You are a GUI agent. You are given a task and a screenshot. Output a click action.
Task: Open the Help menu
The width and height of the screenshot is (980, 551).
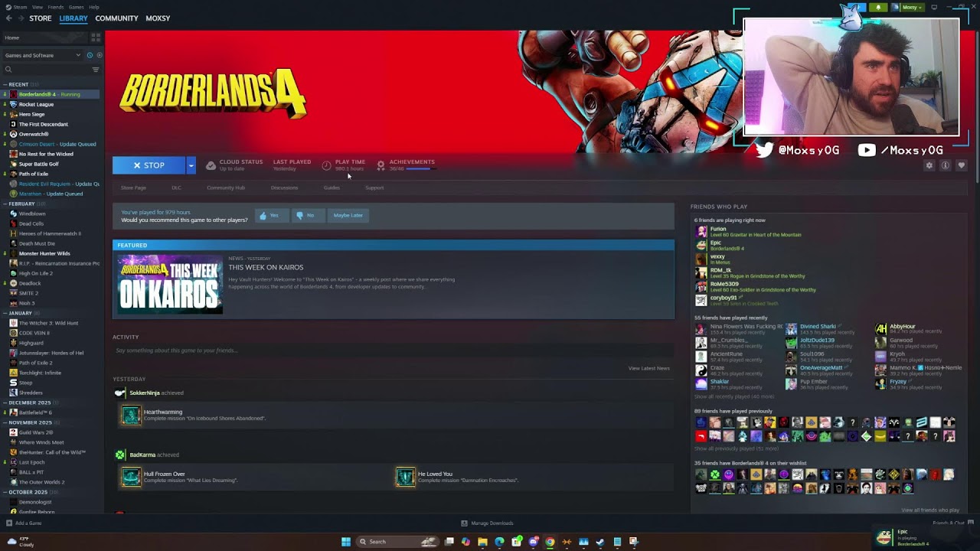tap(94, 7)
